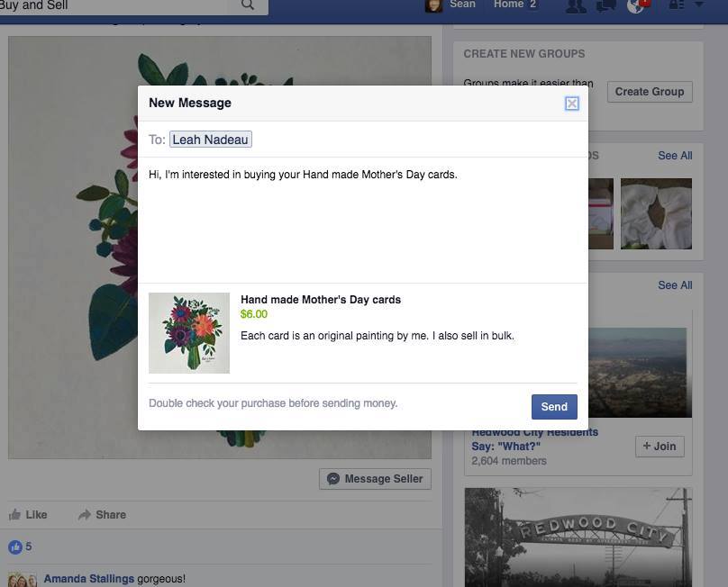Open the aerial landscape group cover photo
This screenshot has width=728, height=587.
640,372
